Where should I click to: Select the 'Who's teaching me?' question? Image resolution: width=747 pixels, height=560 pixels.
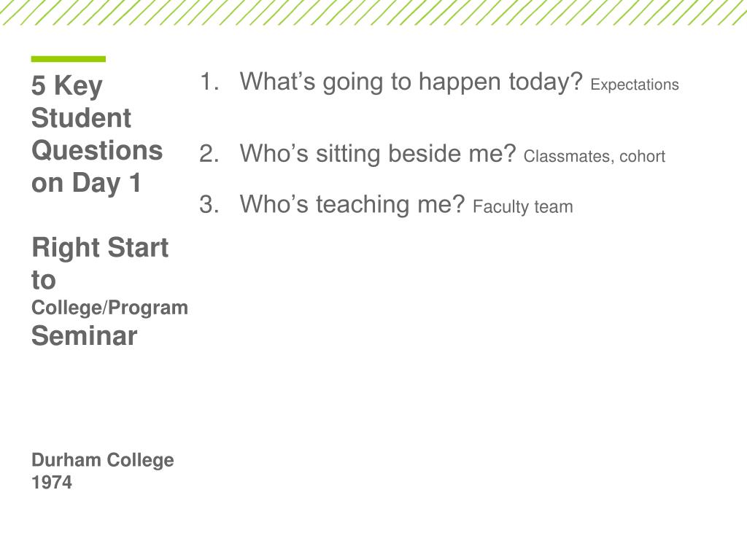[352, 204]
